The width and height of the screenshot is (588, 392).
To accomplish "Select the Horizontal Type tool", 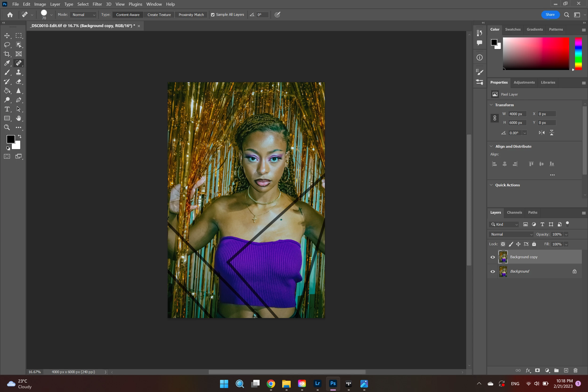I will [7, 109].
